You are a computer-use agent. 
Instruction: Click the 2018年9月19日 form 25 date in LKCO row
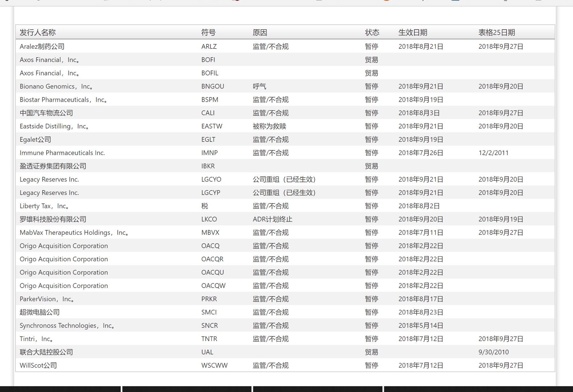(501, 219)
